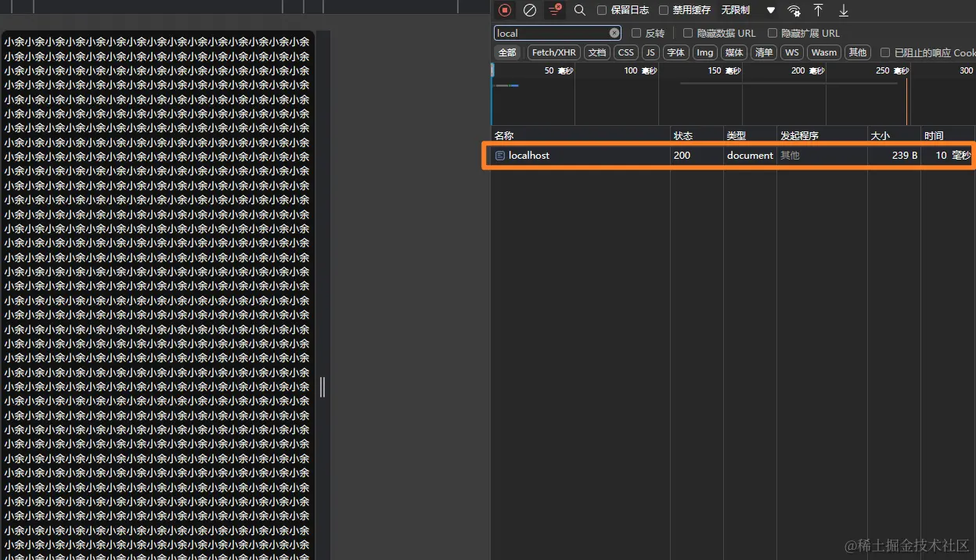Open network conditions wifi-gear icon

tap(794, 10)
